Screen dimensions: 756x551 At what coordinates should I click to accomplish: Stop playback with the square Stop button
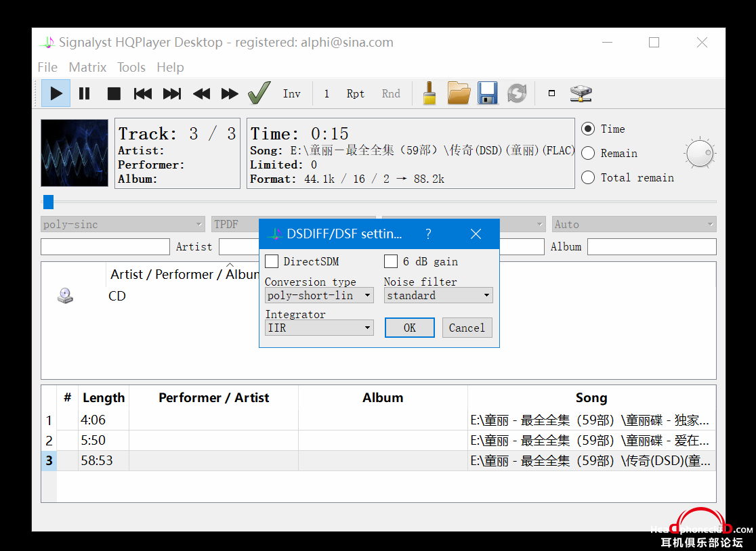point(114,93)
